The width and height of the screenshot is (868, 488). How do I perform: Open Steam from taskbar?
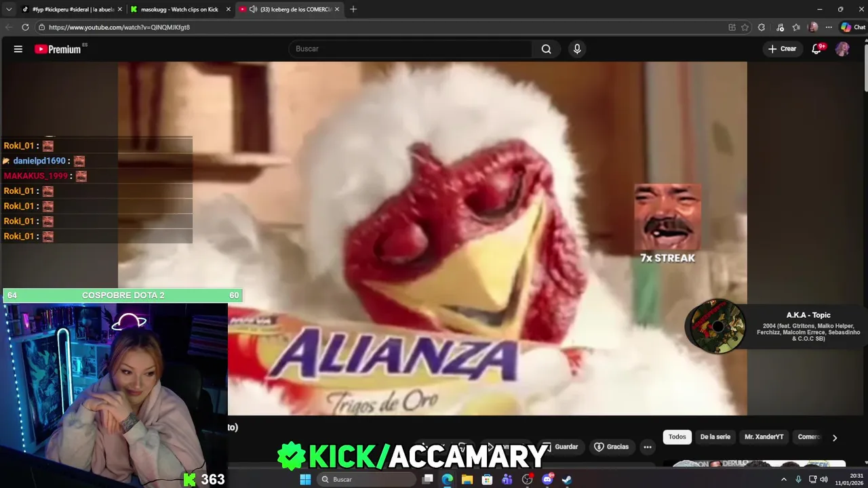pyautogui.click(x=567, y=479)
